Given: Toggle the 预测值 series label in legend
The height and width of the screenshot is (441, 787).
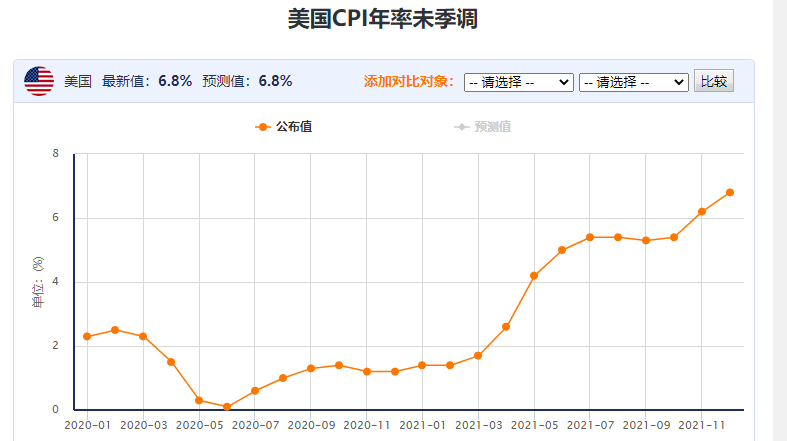Looking at the screenshot, I should [493, 127].
